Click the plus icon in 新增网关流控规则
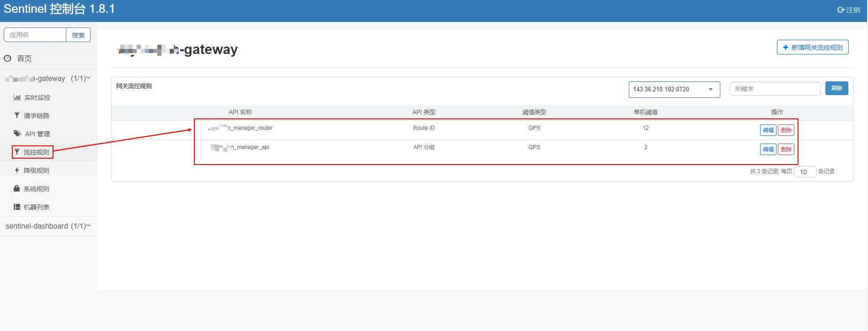Screen dimensions: 868x331 click(786, 47)
